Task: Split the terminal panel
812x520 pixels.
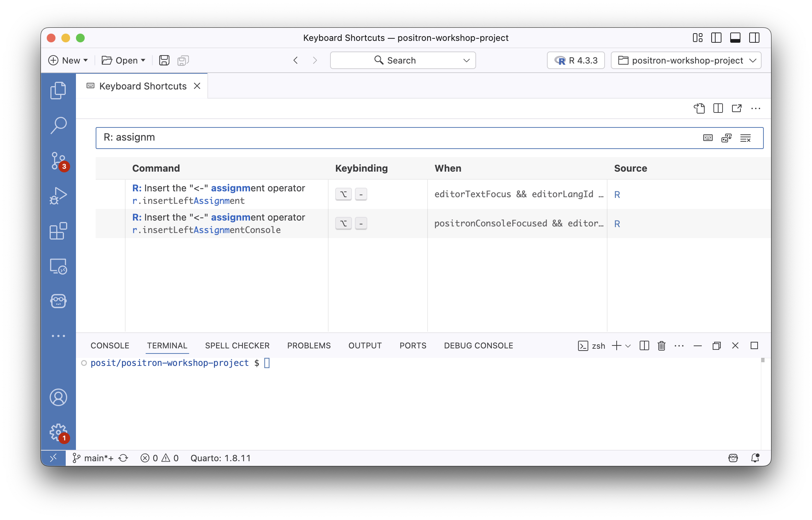Action: point(644,345)
